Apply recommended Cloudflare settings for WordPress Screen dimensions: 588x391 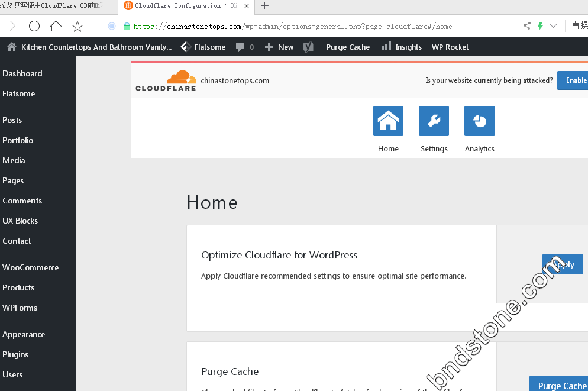[563, 264]
